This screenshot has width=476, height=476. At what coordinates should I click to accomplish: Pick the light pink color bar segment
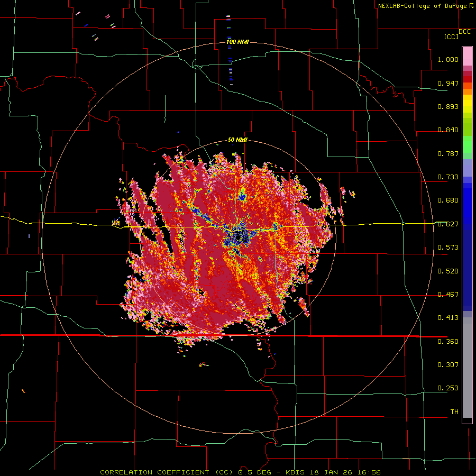467,57
